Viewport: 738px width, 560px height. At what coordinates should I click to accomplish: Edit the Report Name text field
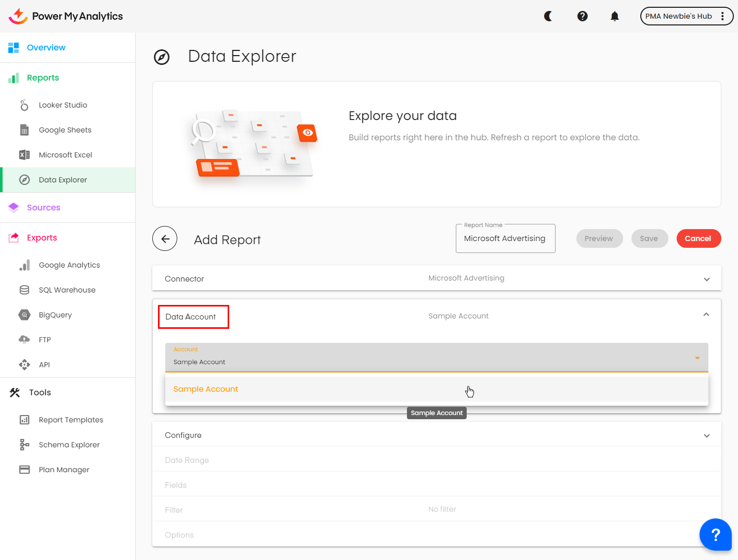click(x=505, y=238)
